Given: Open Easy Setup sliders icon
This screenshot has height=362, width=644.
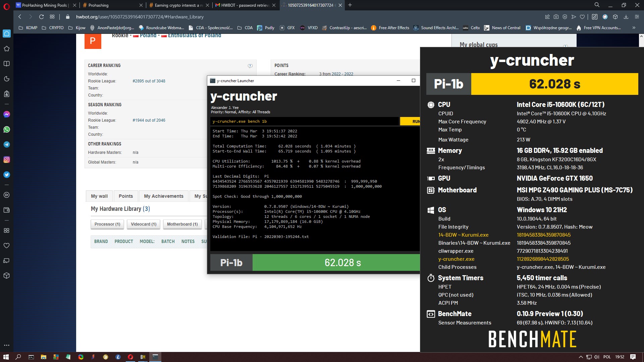Looking at the screenshot, I should tap(637, 17).
